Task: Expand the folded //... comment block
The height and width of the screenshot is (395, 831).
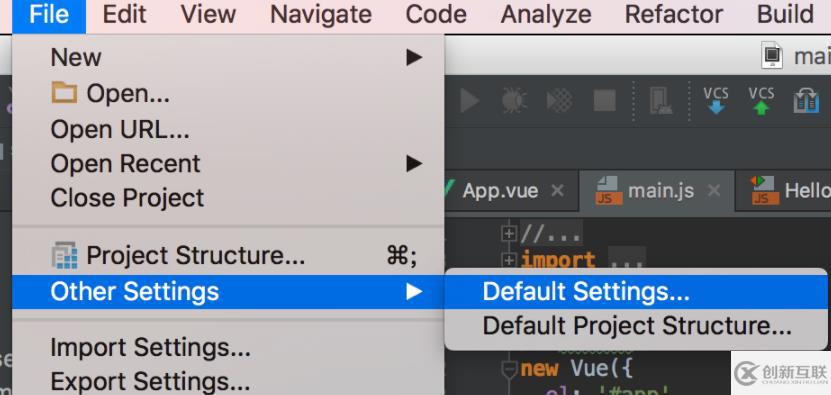Action: click(508, 233)
